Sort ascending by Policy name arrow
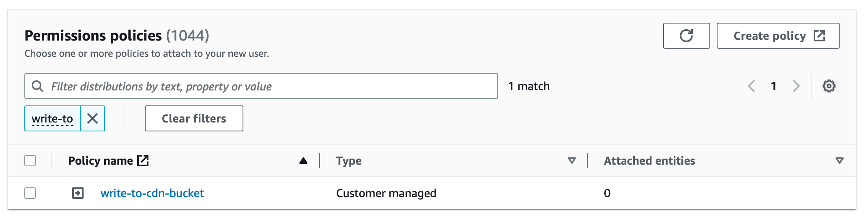The height and width of the screenshot is (219, 868). tap(303, 161)
